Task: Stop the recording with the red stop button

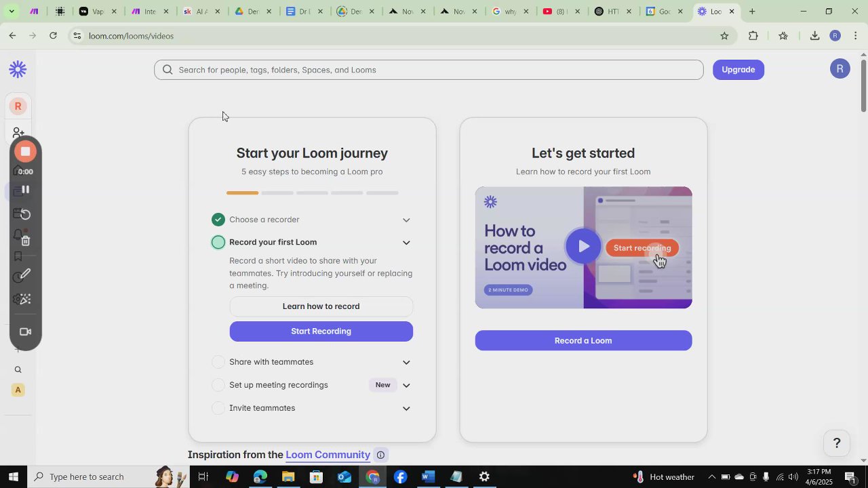Action: tap(25, 151)
